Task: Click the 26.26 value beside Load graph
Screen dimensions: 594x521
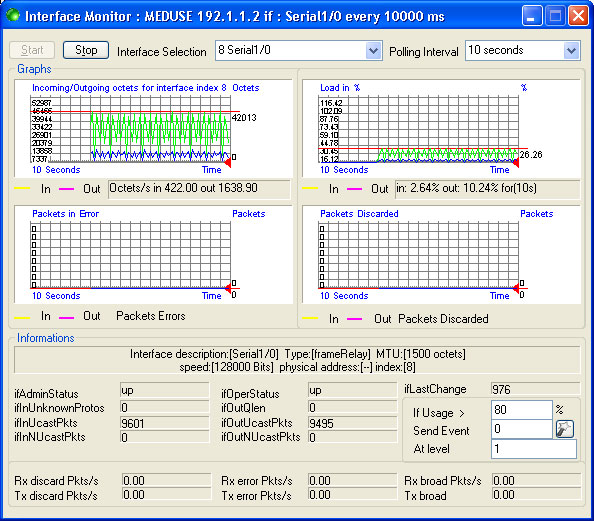Action: pos(531,155)
